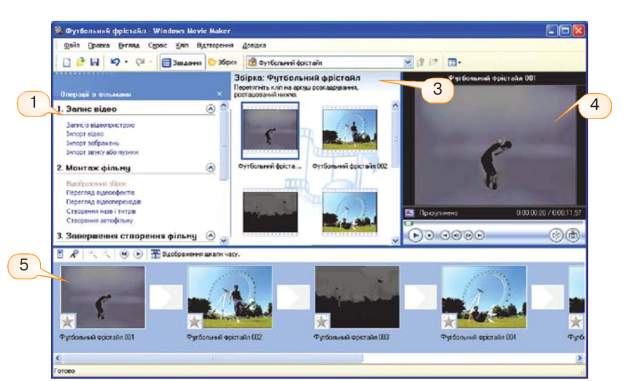Collapse the '2. Монтаж фільму' section
The width and height of the screenshot is (630, 381).
pyautogui.click(x=211, y=168)
